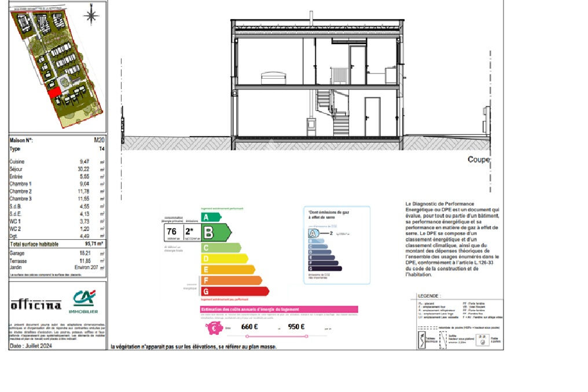
Task: Click the P.P. symbol in the legend
Action: point(482,342)
